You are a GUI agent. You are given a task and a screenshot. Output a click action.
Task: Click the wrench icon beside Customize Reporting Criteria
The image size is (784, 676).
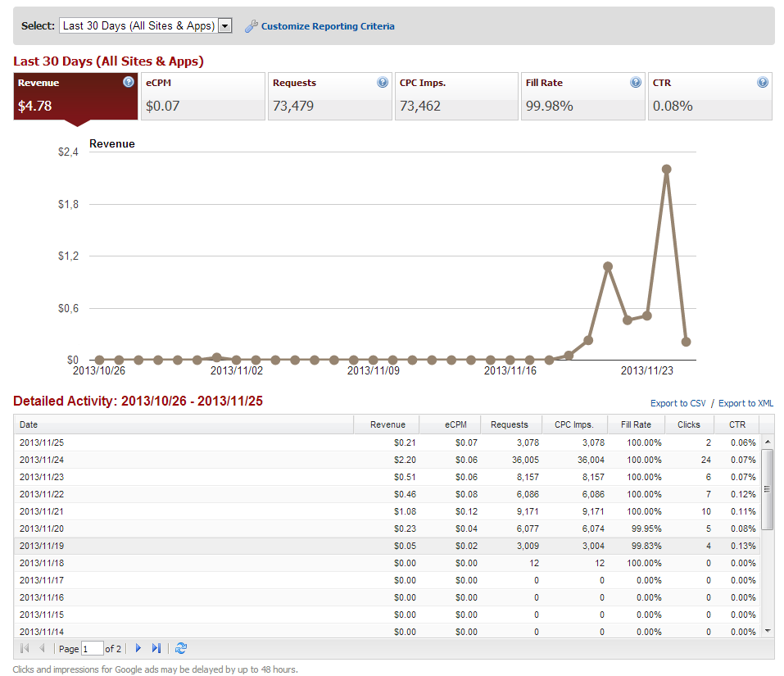coord(252,26)
